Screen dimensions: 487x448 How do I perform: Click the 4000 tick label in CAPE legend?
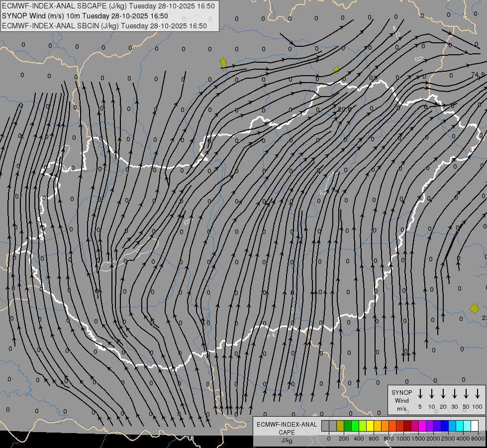[463, 439]
